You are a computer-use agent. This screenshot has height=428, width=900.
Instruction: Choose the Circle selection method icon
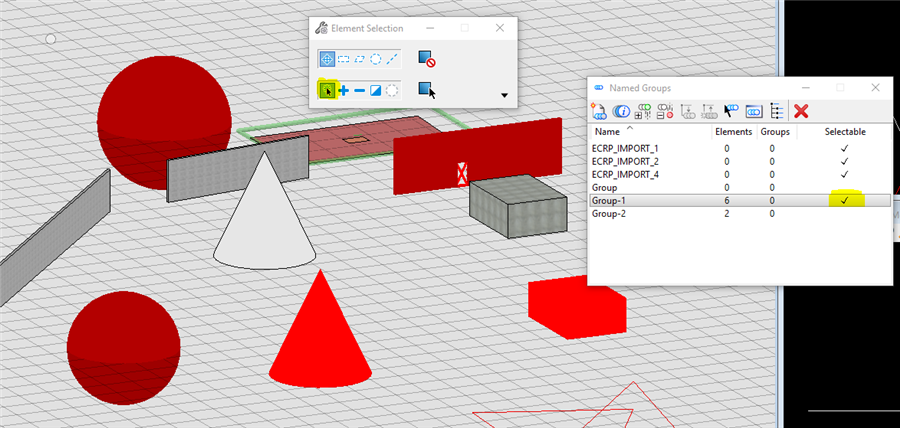pos(375,59)
